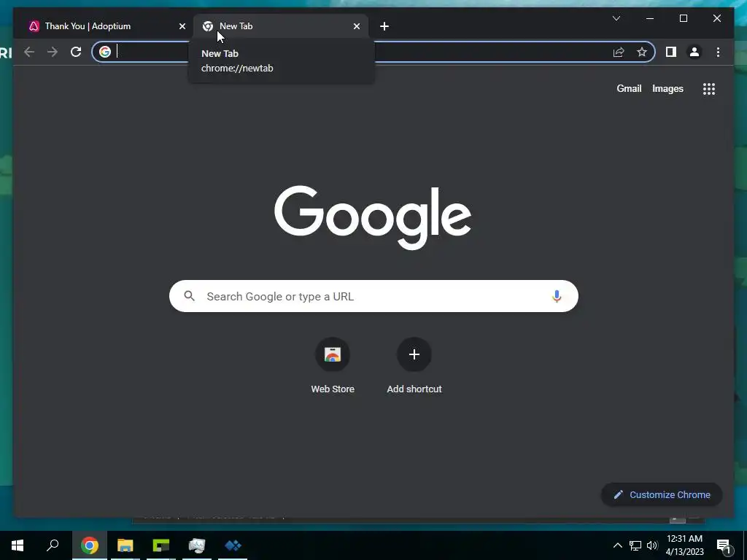Open the notification center icon
This screenshot has height=560, width=747.
pyautogui.click(x=724, y=545)
